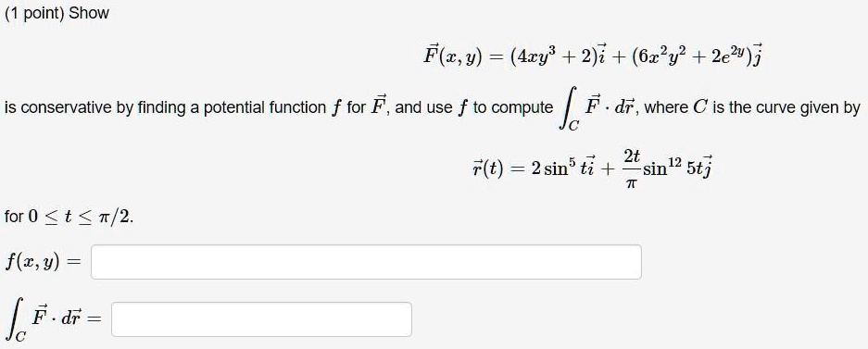The image size is (868, 349).
Task: Click the "f(x, y) =" label beside the input
Action: pos(44,262)
